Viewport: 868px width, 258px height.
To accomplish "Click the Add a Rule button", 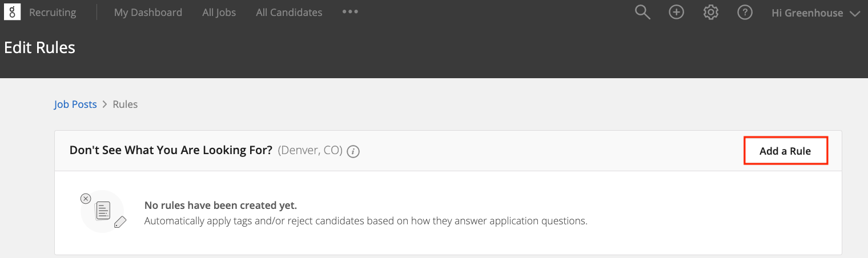I will (785, 151).
